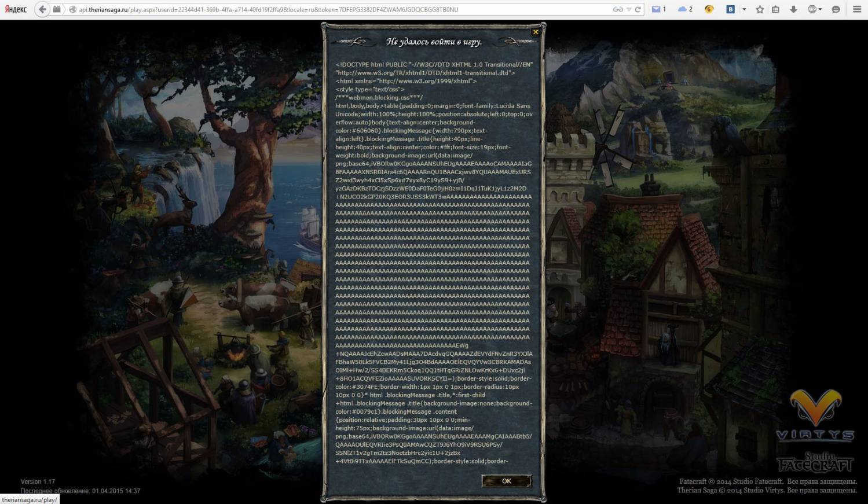Screen dimensions: 868x504
Task: Click the '<style type="text/css">' line
Action: pyautogui.click(x=370, y=89)
